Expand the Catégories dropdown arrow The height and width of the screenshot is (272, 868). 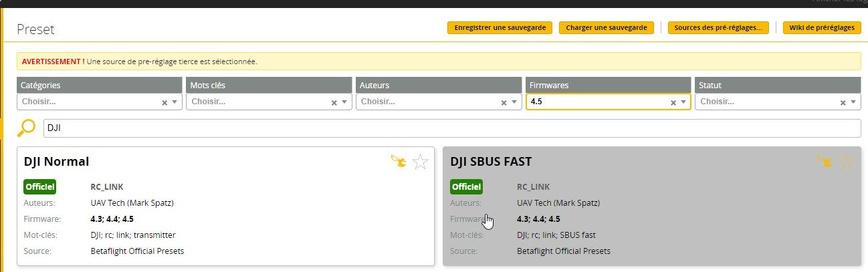[175, 102]
